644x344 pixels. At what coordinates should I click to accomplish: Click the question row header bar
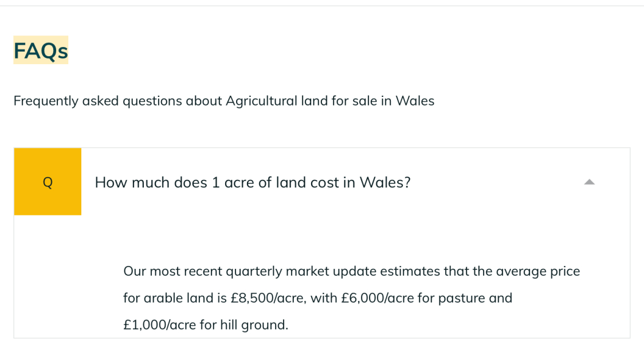pyautogui.click(x=321, y=182)
